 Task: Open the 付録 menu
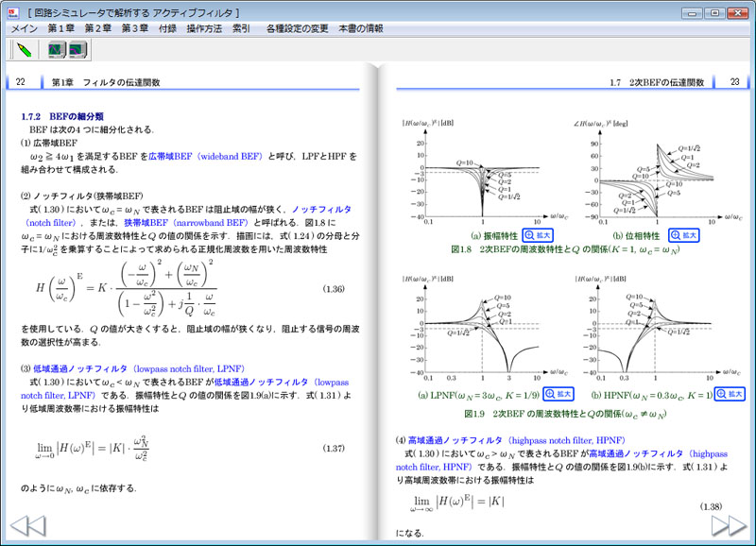pos(168,28)
